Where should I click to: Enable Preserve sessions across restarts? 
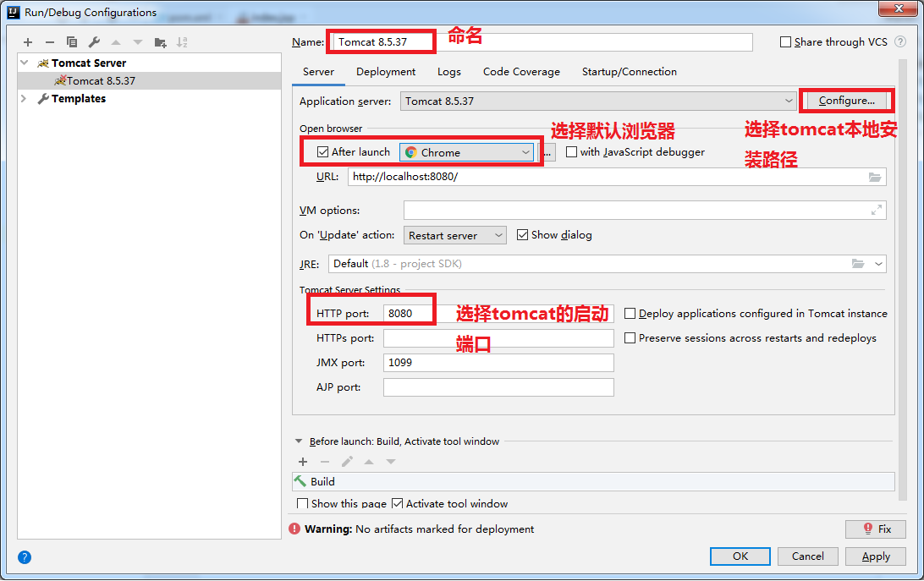[x=630, y=338]
